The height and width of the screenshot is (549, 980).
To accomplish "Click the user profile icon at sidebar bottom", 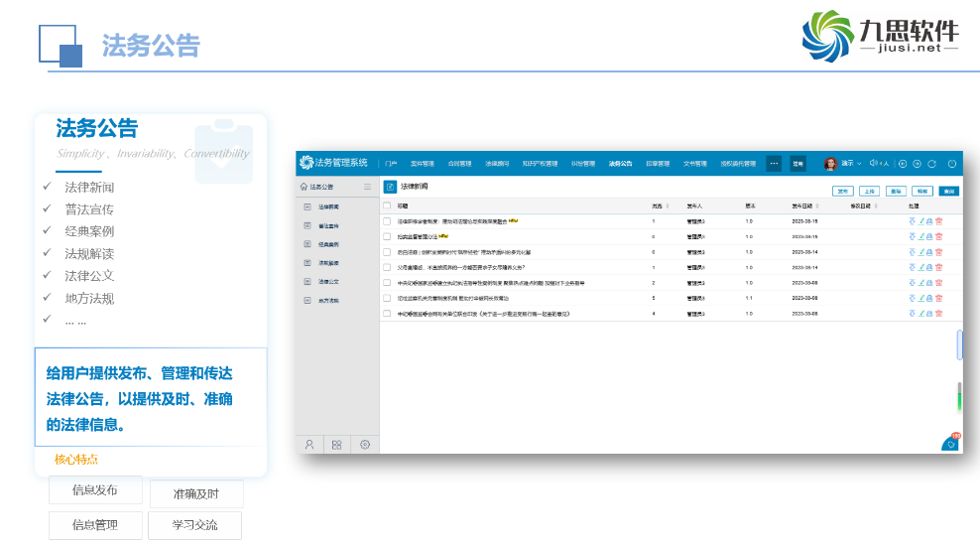I will [x=309, y=445].
